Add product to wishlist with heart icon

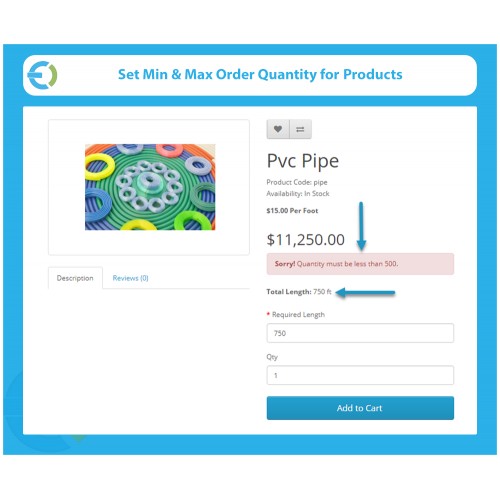tap(278, 129)
